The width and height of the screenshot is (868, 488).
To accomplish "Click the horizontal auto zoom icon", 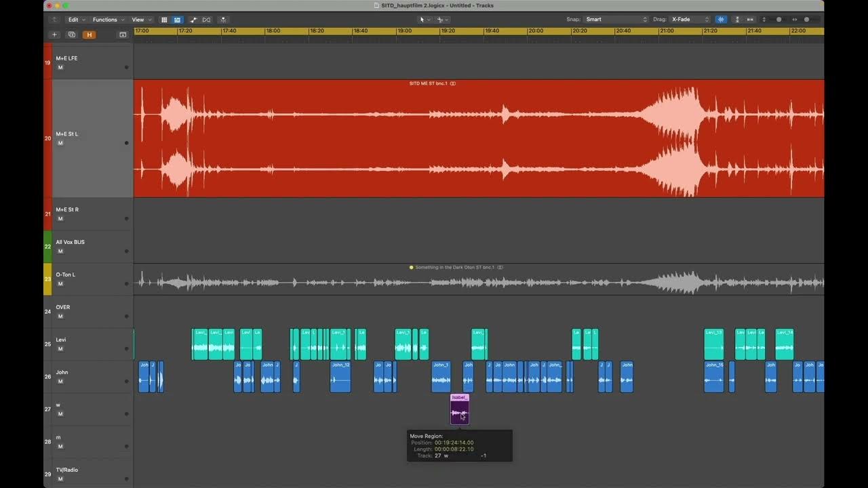I will (750, 20).
